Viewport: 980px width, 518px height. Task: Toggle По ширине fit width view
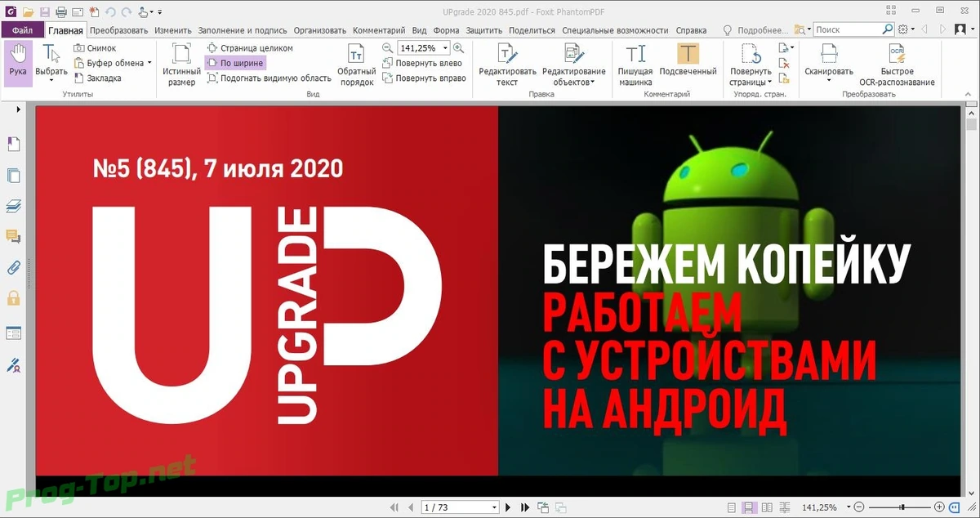[x=235, y=63]
